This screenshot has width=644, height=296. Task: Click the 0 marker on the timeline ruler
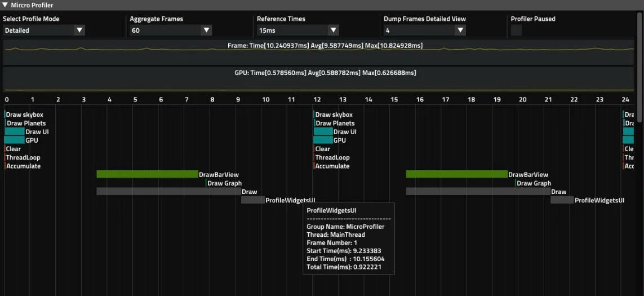7,99
